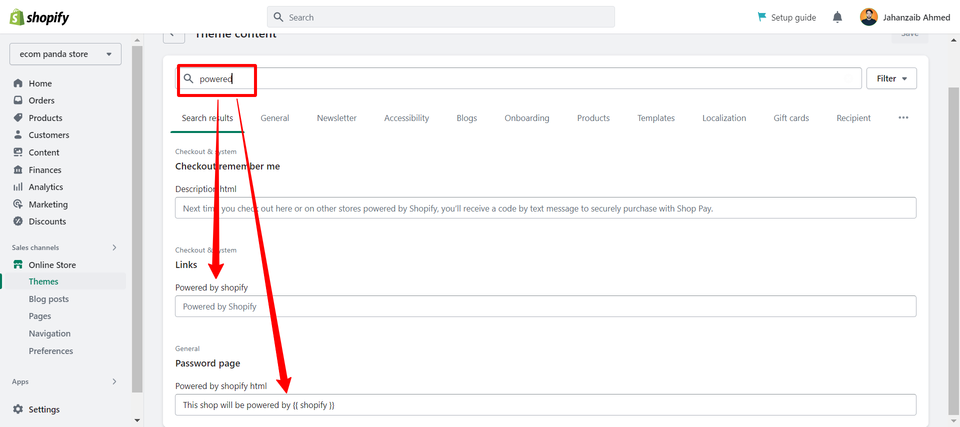Viewport: 960px width, 427px height.
Task: Click the sidebar scroll down arrow
Action: click(137, 420)
